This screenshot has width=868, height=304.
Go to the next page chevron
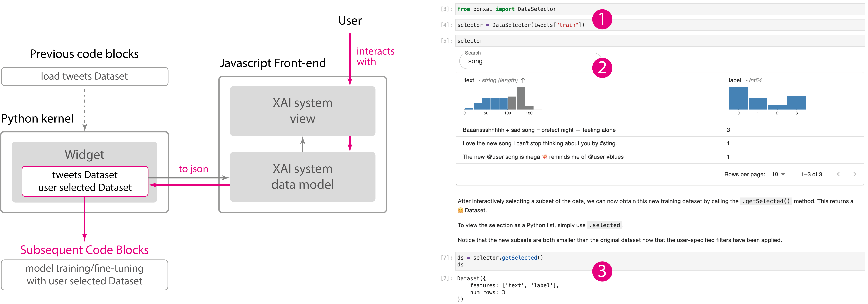(x=855, y=174)
